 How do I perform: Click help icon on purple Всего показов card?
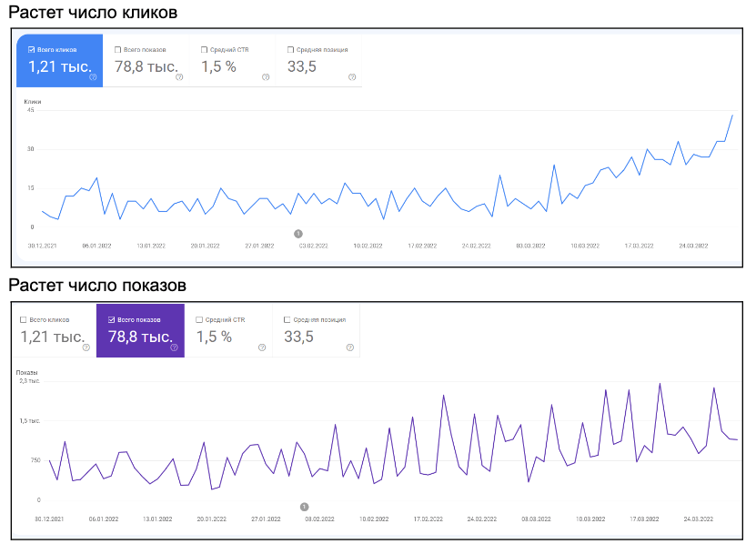pos(173,347)
